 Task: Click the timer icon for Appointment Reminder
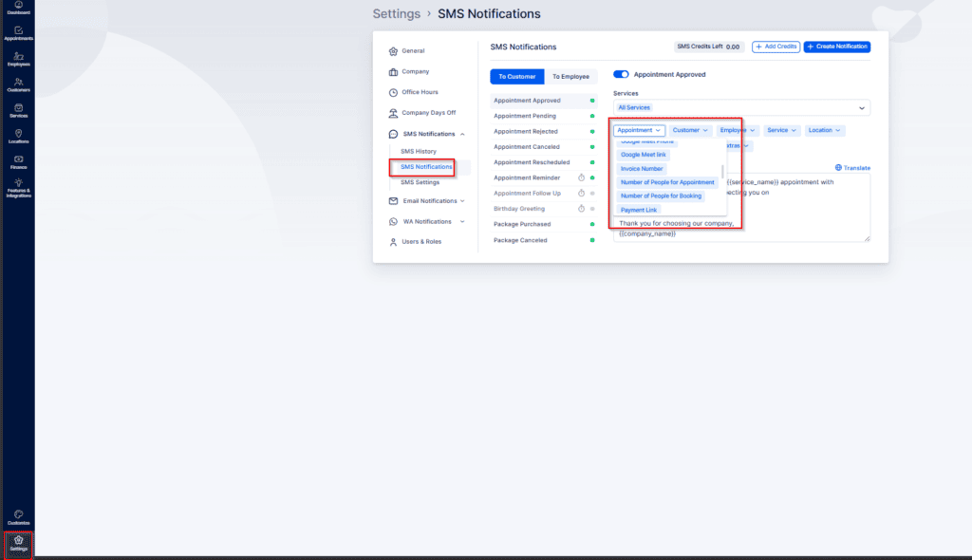point(582,178)
